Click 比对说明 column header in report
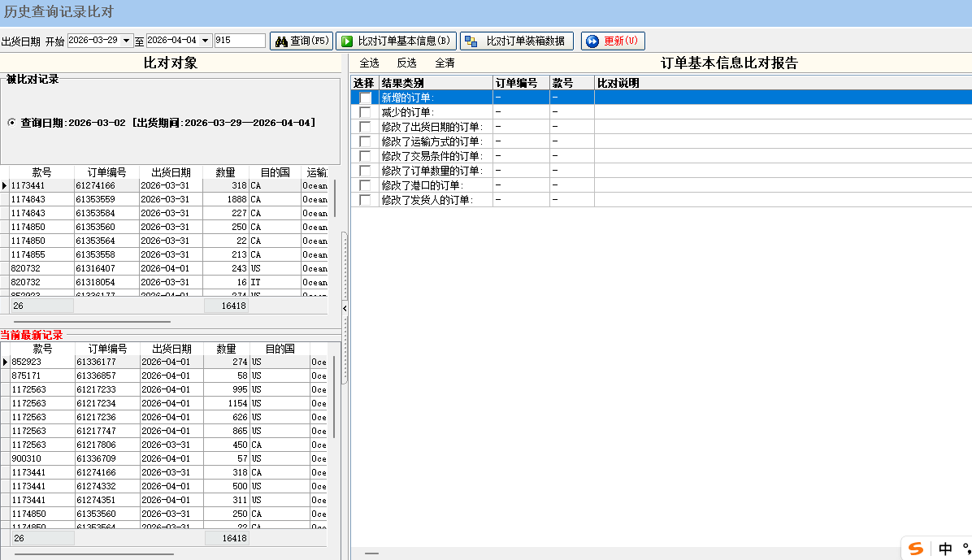The width and height of the screenshot is (972, 560). point(783,83)
